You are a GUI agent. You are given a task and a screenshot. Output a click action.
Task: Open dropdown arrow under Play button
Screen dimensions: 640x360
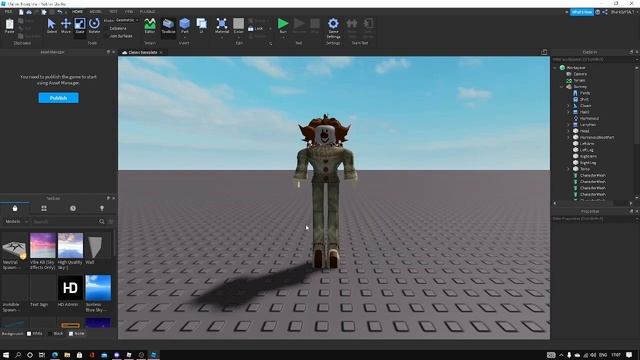(x=282, y=38)
